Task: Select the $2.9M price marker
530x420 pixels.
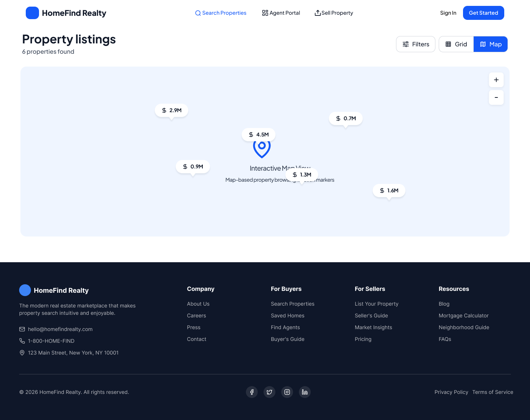Action: click(172, 110)
